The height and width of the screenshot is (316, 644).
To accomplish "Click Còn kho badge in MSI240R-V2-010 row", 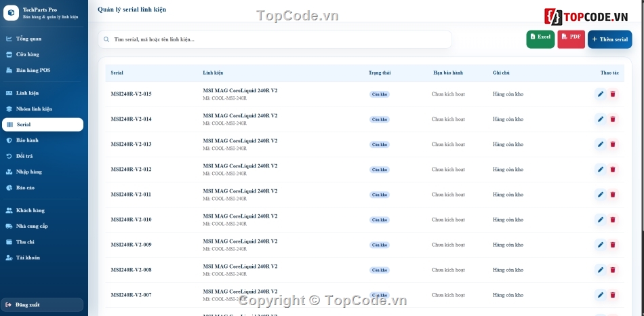I will click(x=380, y=220).
